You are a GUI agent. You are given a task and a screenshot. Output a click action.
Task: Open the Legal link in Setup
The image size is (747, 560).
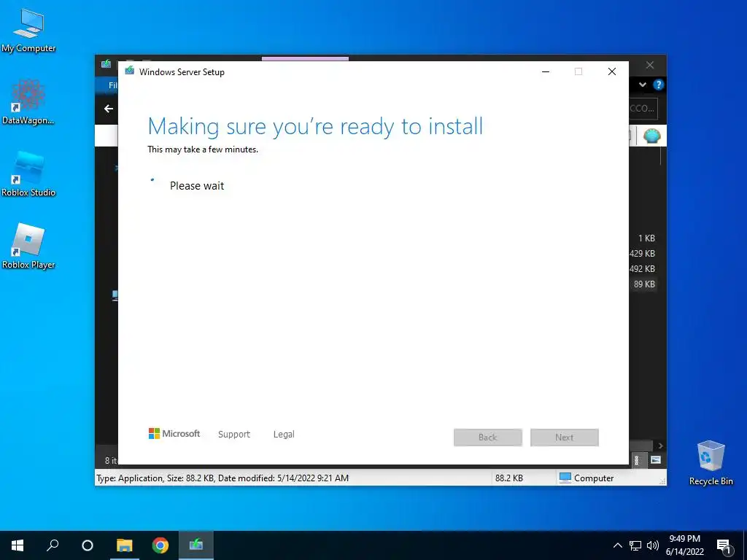point(284,435)
